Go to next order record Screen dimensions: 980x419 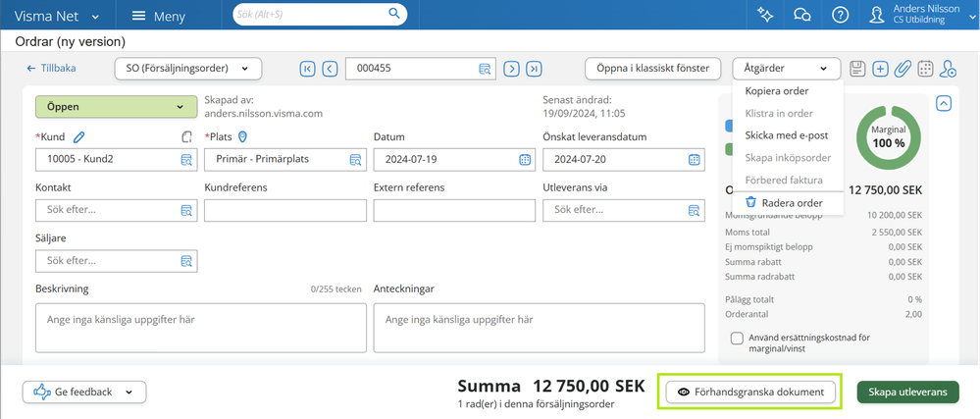[511, 69]
